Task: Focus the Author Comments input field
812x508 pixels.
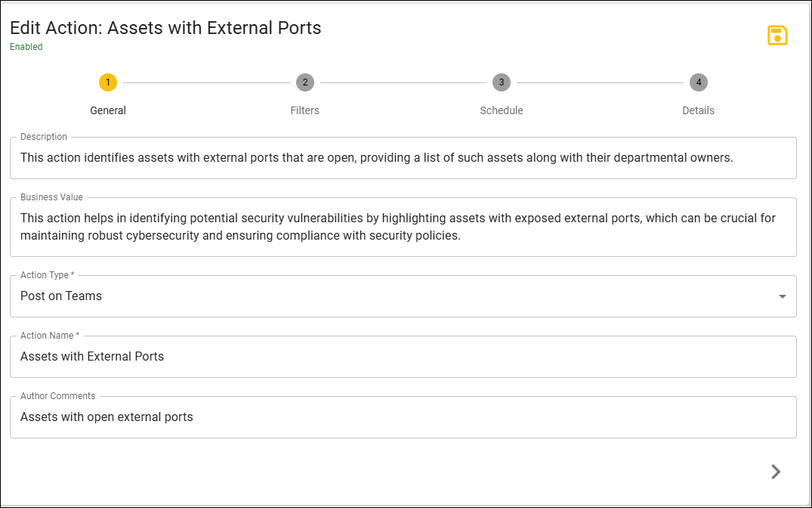Action: 403,417
